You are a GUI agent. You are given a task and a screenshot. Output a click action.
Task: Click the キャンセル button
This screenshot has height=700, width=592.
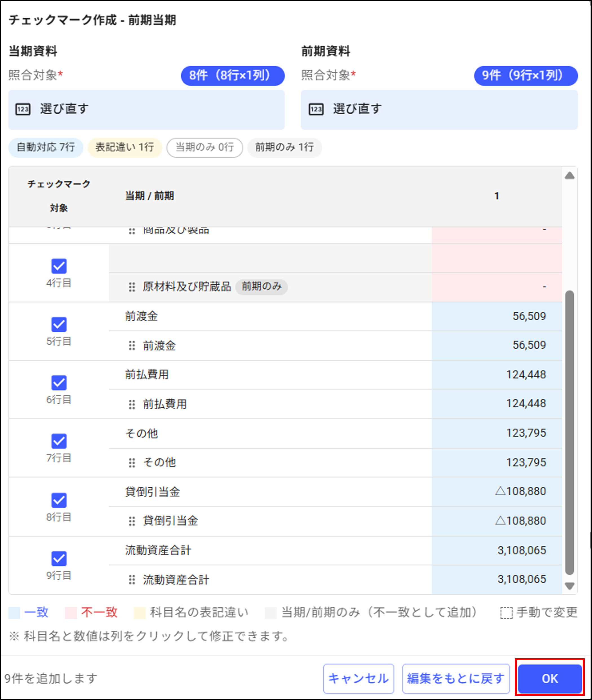point(358,679)
